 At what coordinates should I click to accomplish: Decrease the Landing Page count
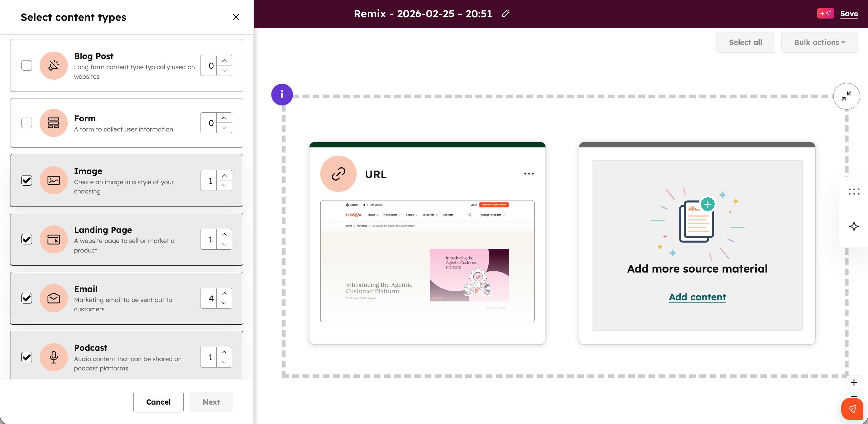point(224,244)
